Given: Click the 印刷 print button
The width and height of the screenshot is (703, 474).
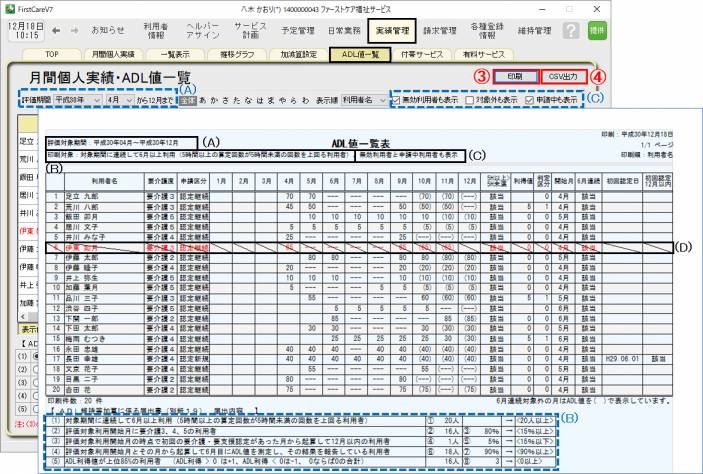Looking at the screenshot, I should (x=516, y=76).
